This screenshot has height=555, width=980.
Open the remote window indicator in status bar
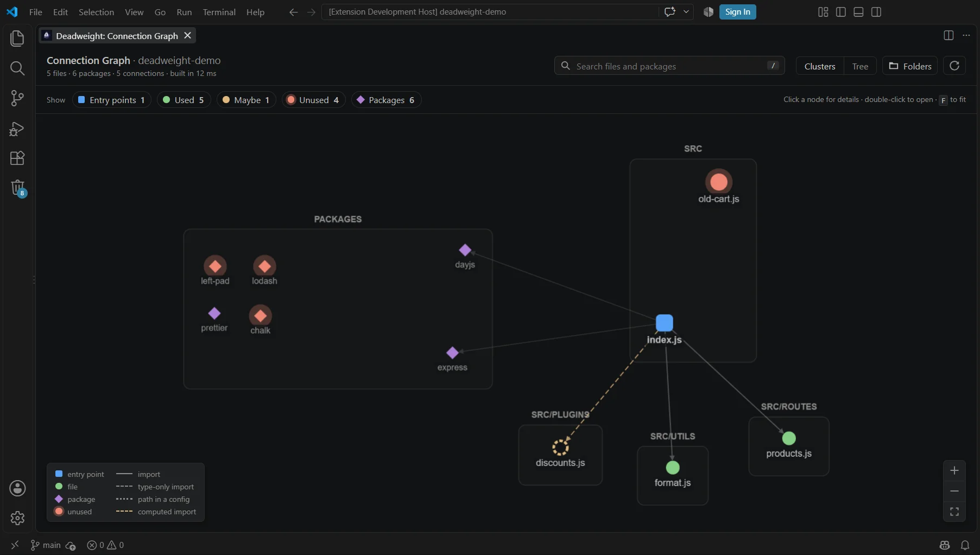tap(15, 545)
